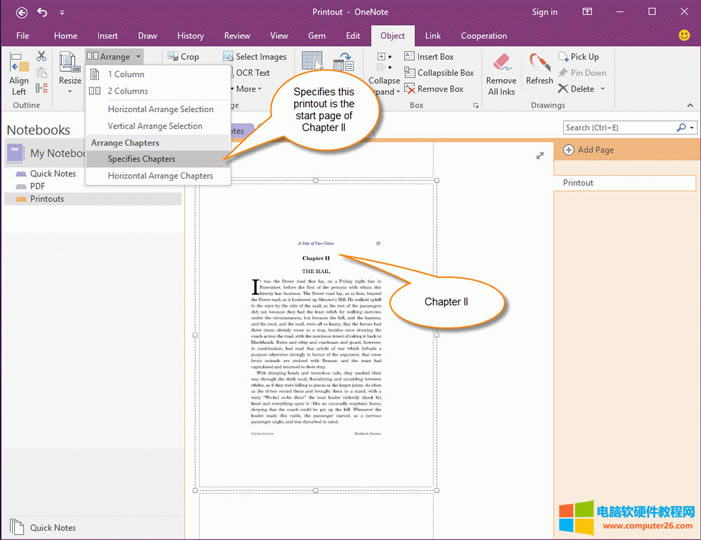
Task: Click the OCR Text tool
Action: click(x=246, y=73)
